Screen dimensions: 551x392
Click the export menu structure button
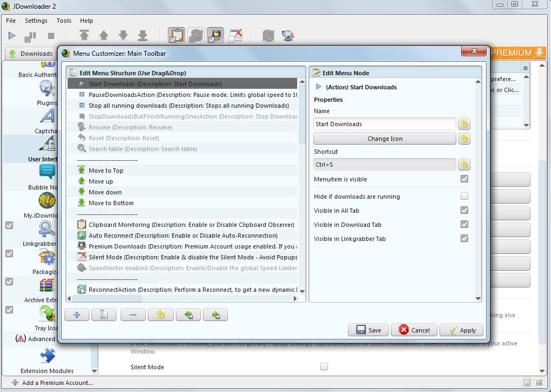(x=215, y=315)
